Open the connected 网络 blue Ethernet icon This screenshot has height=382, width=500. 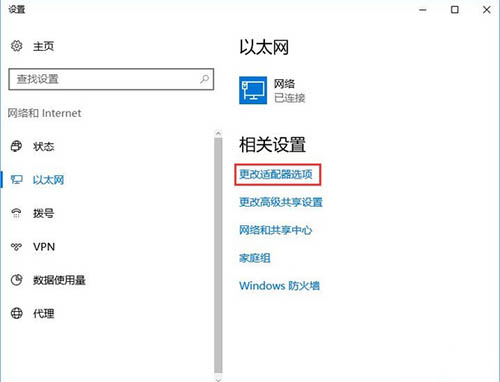pos(253,90)
